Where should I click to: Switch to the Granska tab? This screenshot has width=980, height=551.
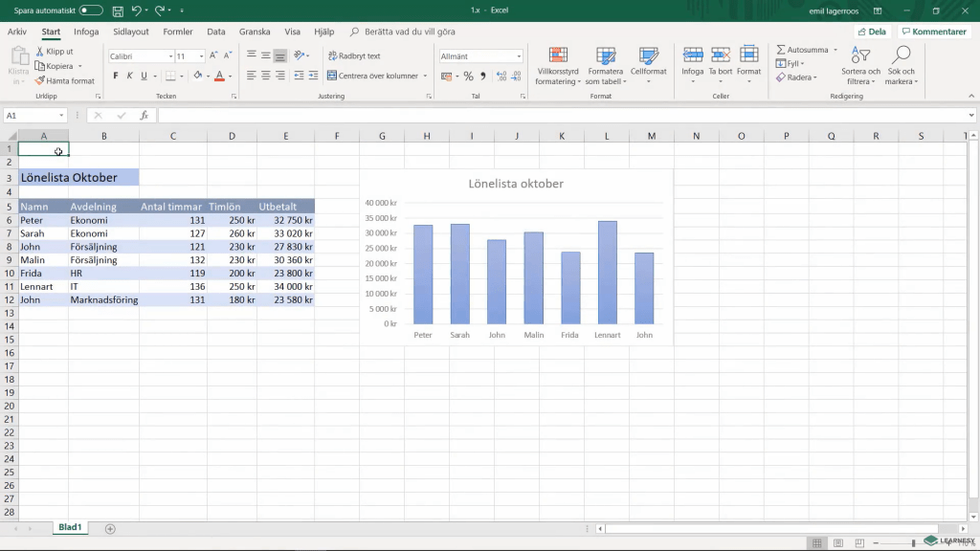(x=255, y=32)
